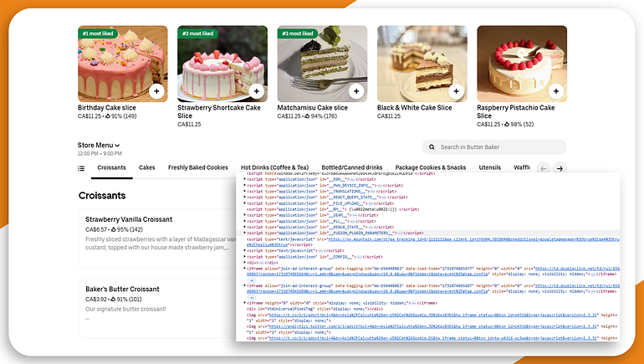Screen dimensions: 644x364
Task: Open the Store Menu dropdown
Action: (x=99, y=145)
